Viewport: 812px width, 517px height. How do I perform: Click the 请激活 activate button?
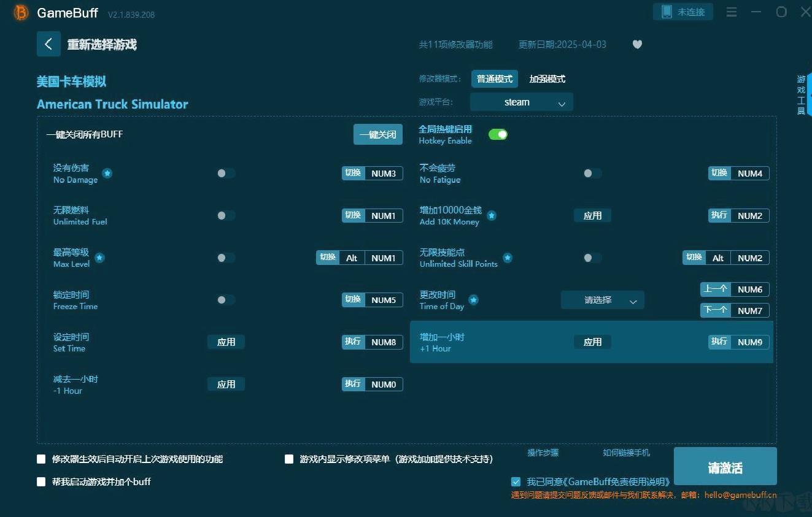(725, 467)
